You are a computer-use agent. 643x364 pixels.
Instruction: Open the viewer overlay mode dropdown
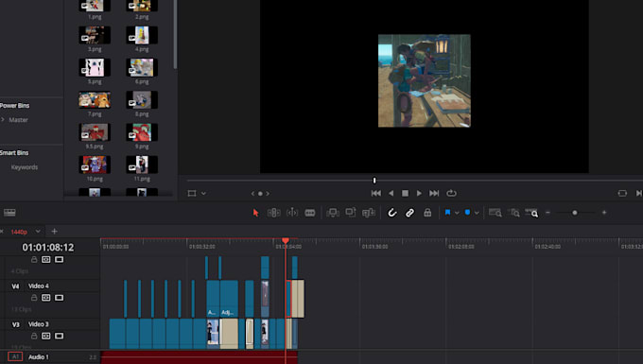tap(204, 194)
